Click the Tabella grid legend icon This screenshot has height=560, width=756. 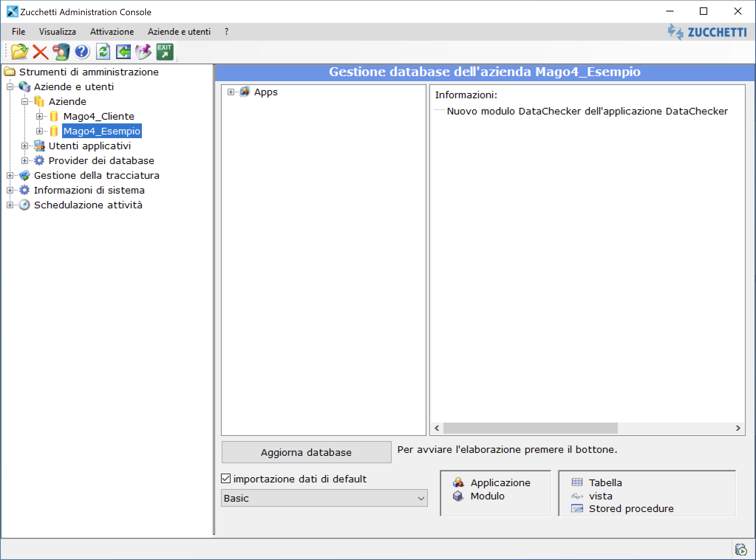click(577, 482)
